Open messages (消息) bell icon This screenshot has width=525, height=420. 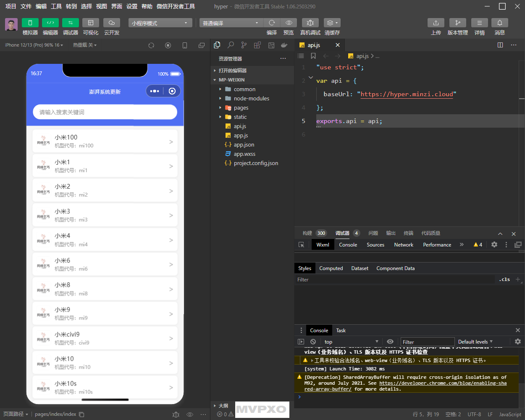[500, 23]
